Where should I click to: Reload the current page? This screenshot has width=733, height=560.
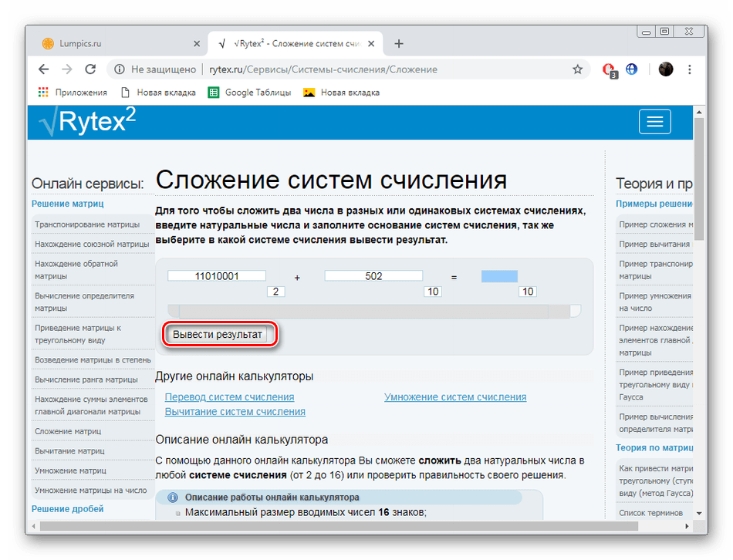click(90, 69)
